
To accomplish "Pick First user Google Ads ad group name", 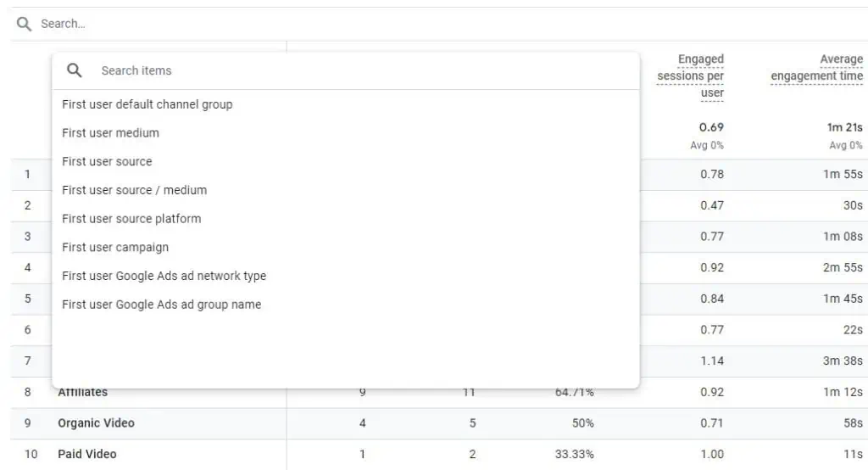I will click(x=162, y=305).
